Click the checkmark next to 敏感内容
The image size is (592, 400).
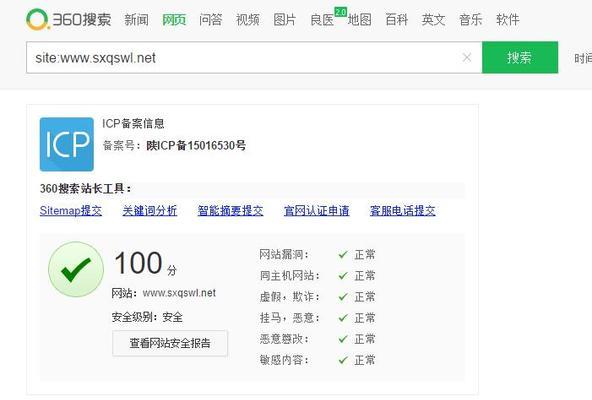343,360
